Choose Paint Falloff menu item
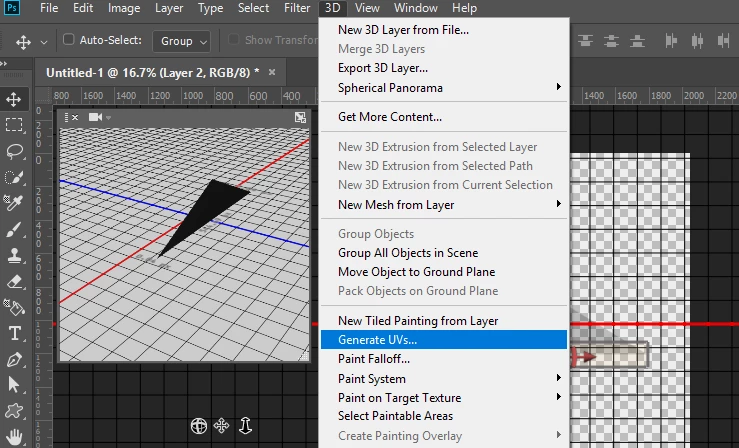 tap(444, 359)
